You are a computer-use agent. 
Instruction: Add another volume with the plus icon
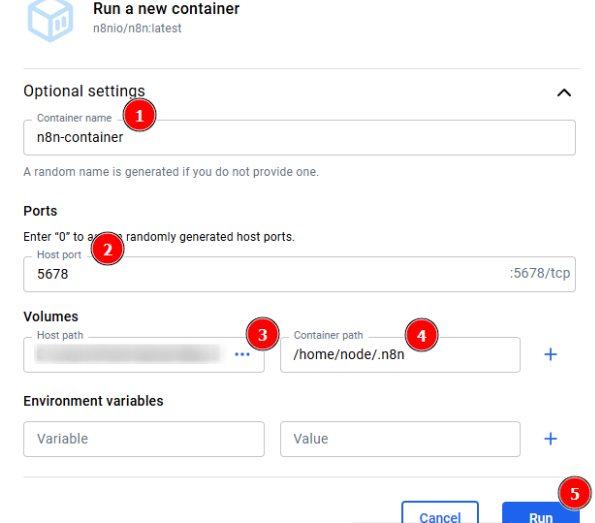click(550, 354)
